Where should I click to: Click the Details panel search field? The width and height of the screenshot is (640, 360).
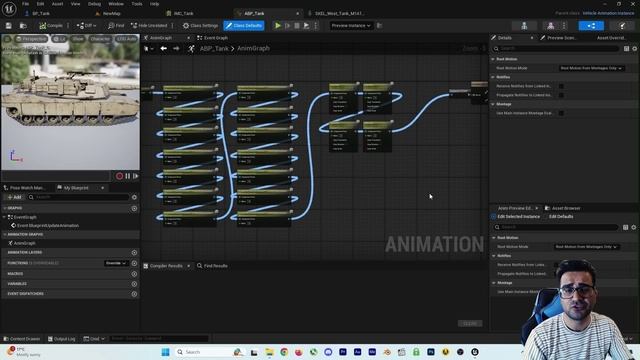coord(555,49)
